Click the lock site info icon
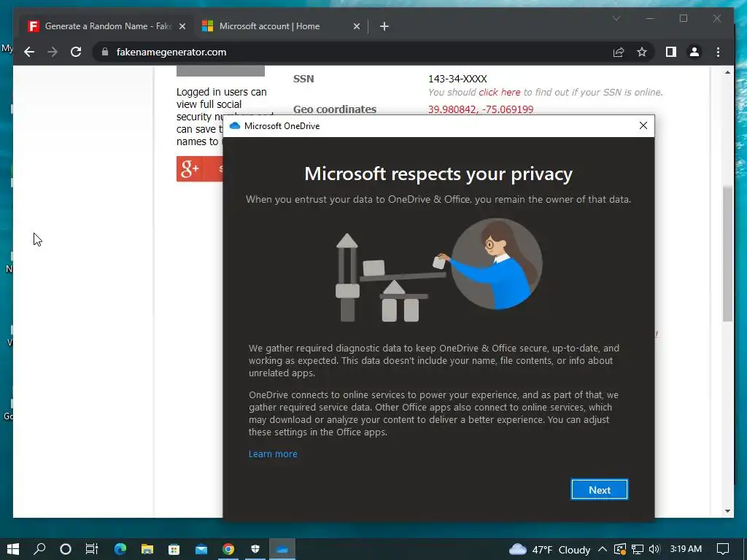This screenshot has height=560, width=747. point(105,52)
